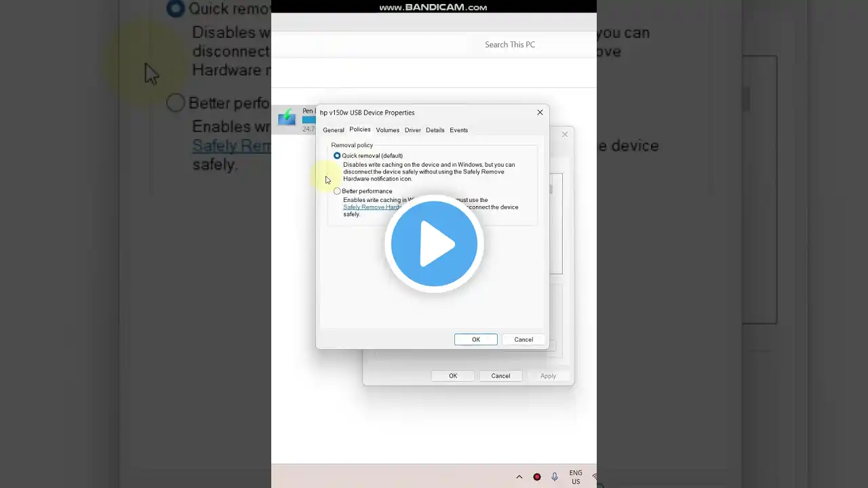Screen dimensions: 868x488
Task: Close the hp v150w USB Device Properties dialog
Action: (x=540, y=113)
